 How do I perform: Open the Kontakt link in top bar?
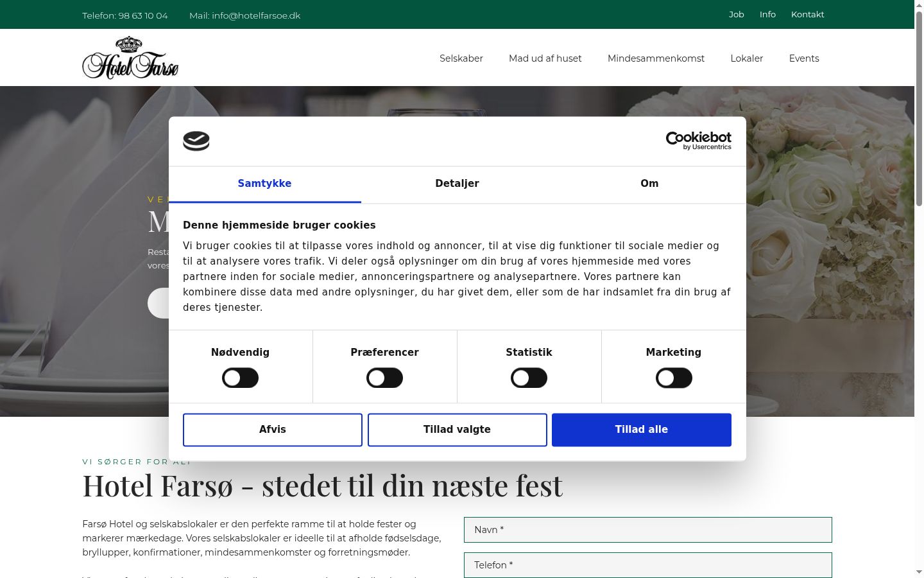click(807, 14)
